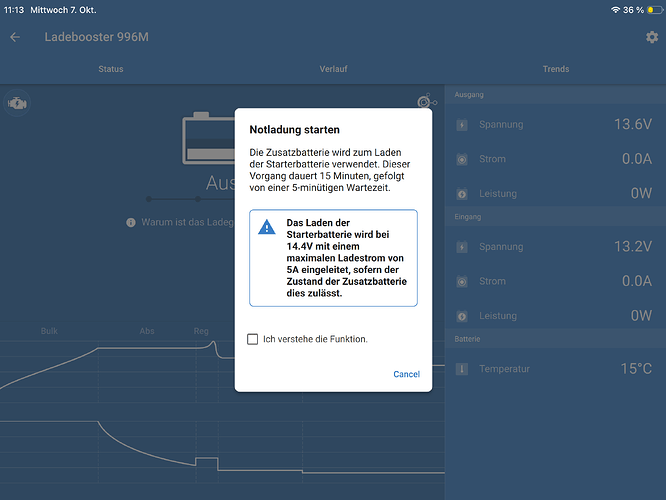Select the 15°C temperature value
666x500 pixels.
[x=636, y=368]
